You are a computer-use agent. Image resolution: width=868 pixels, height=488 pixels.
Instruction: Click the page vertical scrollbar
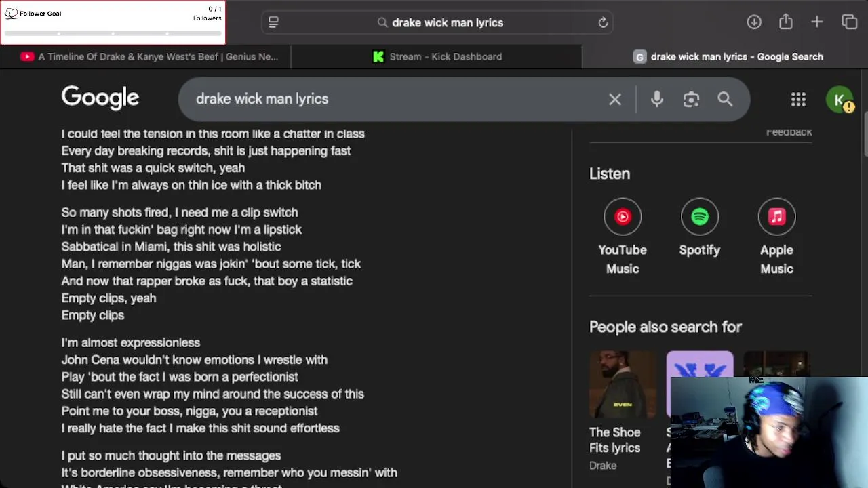865,134
